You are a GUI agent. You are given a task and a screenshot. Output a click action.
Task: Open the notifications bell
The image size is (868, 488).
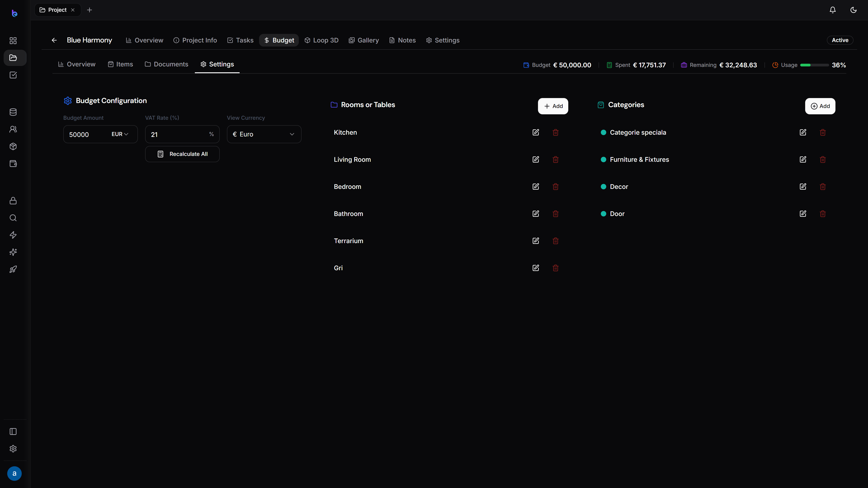point(833,10)
